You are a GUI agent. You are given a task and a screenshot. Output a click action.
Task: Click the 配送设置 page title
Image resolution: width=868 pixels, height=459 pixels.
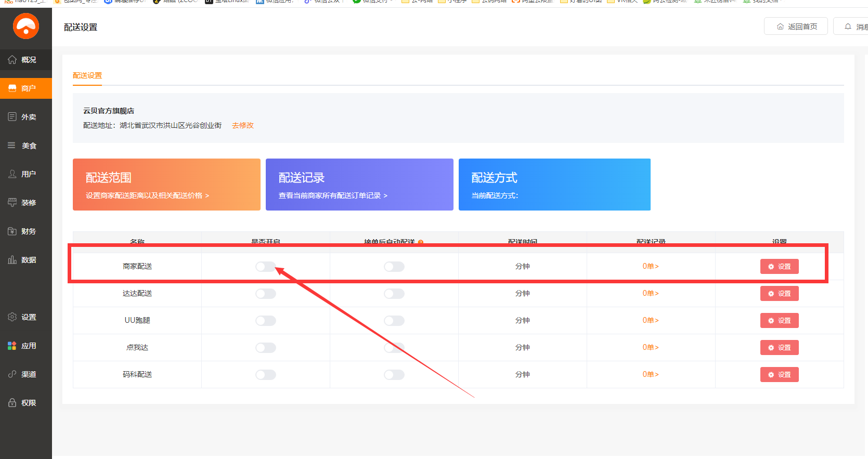click(81, 27)
